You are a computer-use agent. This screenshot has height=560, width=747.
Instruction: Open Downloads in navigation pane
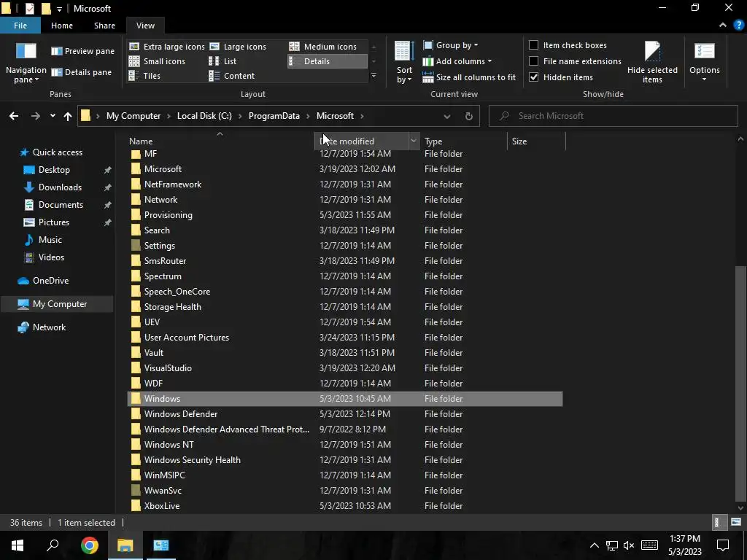(x=60, y=187)
